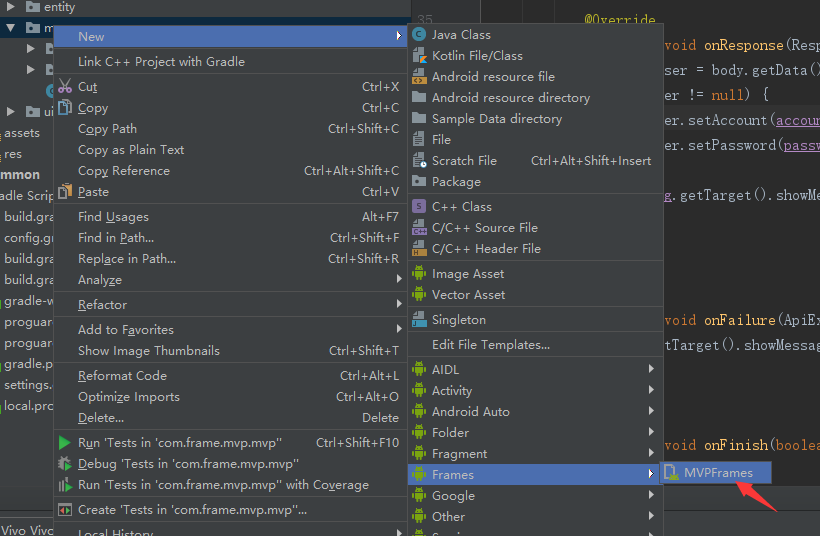The height and width of the screenshot is (536, 820).
Task: Open the Analyze submenu
Action: (x=230, y=280)
